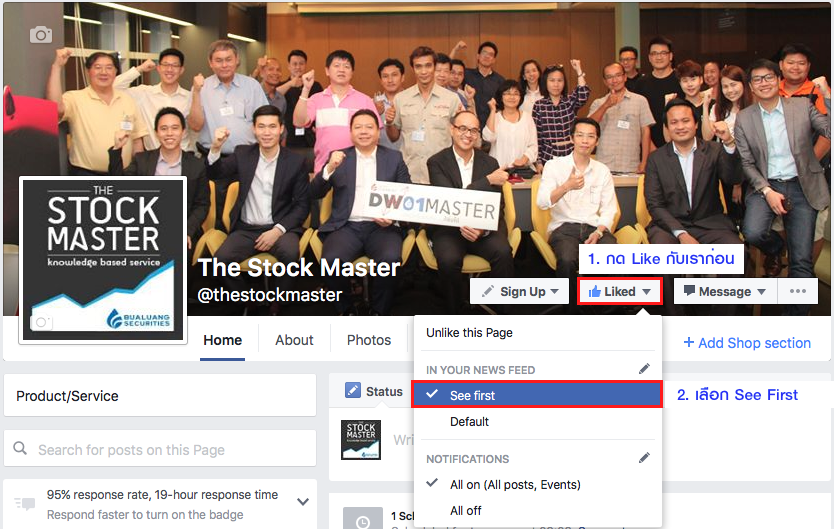Click the thumbs-up icon in Liked button

(x=595, y=291)
